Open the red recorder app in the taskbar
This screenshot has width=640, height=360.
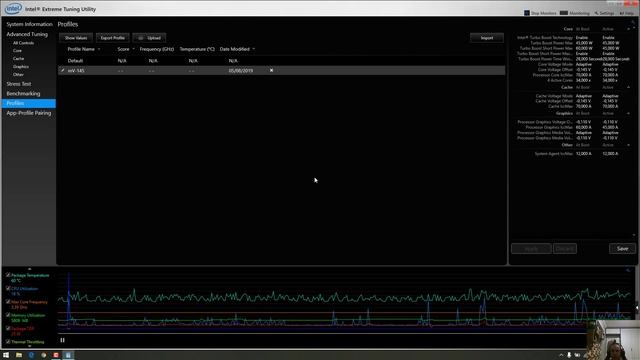(56, 355)
